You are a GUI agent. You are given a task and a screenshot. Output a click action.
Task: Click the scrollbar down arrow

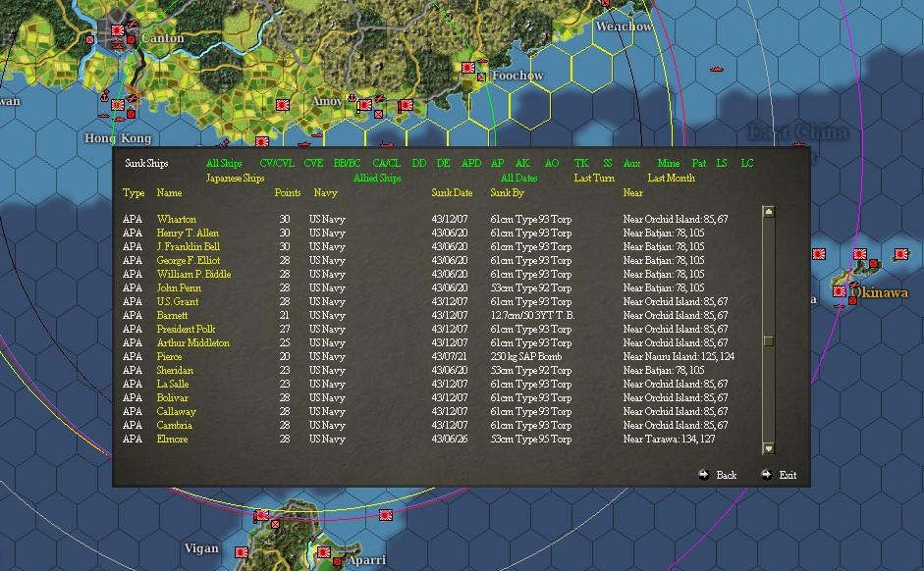coord(769,448)
